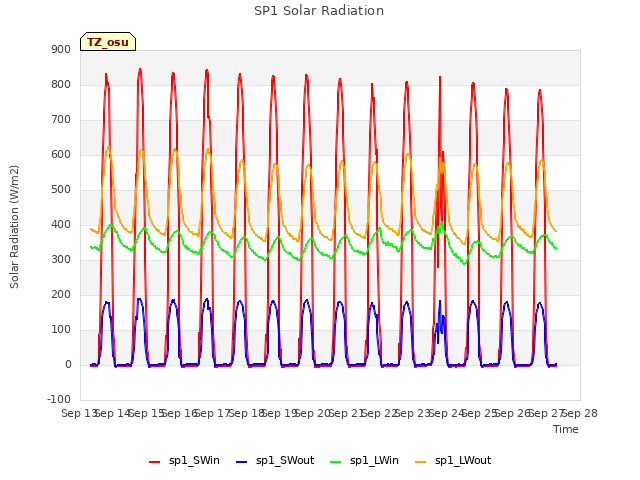
Task: Click the blue sp1_SWout legend swatch
Action: (242, 462)
